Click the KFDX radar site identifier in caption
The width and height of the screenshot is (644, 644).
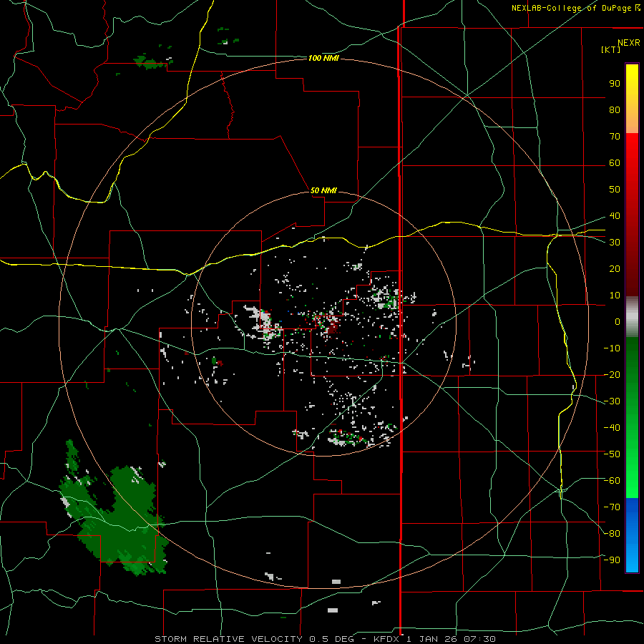(388, 639)
